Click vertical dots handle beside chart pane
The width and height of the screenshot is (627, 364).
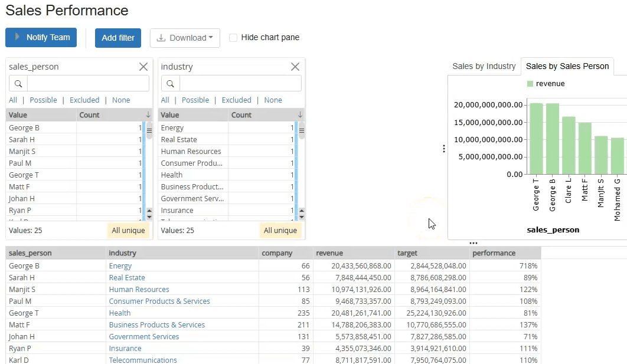[444, 149]
